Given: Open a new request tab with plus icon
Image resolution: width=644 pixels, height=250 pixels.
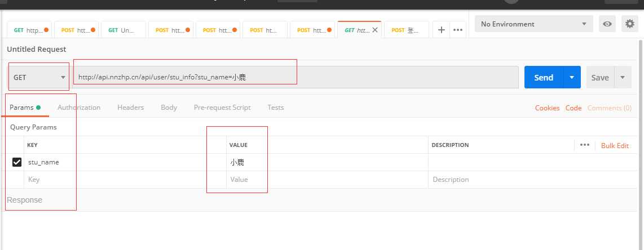Looking at the screenshot, I should (x=442, y=30).
